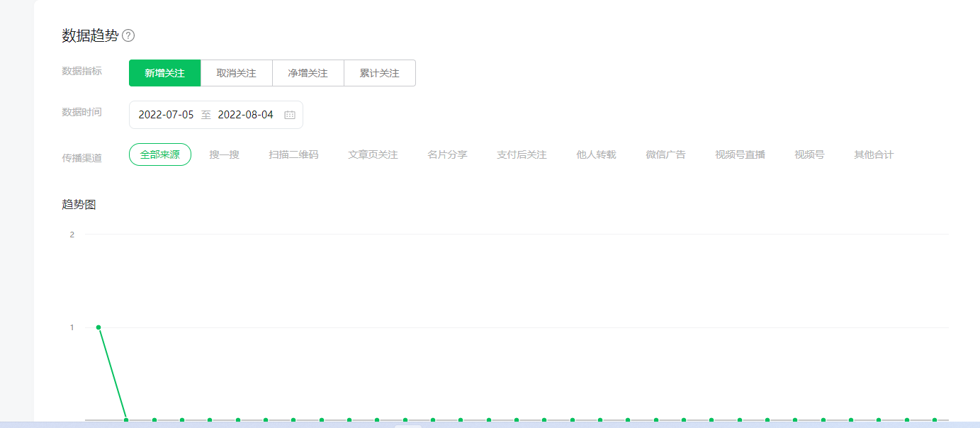
Task: Filter by 支付后关注 channel
Action: [522, 154]
